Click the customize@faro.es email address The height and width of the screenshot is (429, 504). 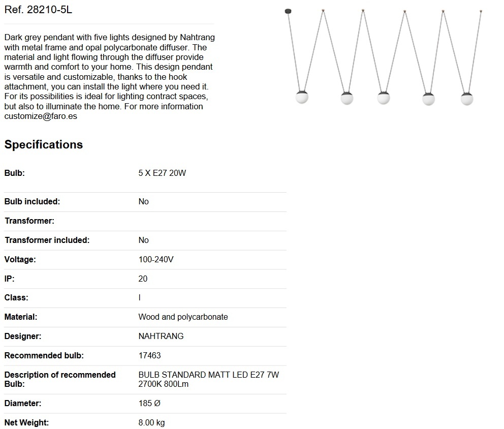[41, 116]
